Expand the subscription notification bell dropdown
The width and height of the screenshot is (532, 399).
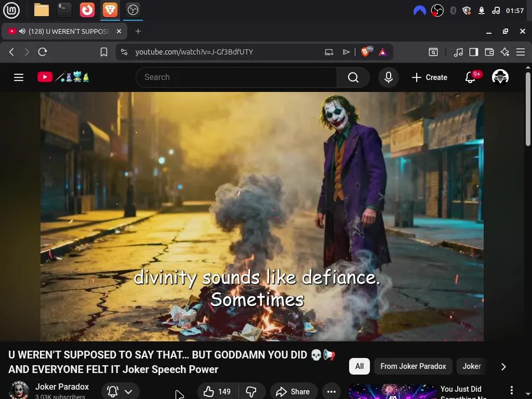pos(120,392)
